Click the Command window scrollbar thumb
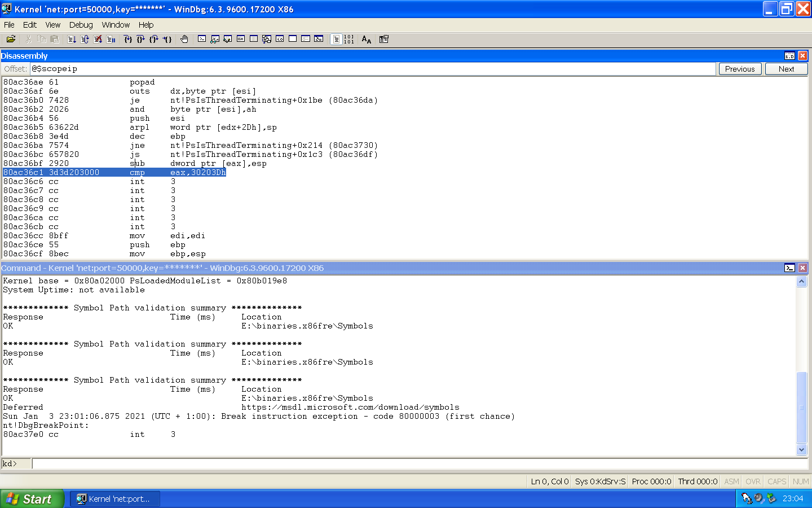The width and height of the screenshot is (812, 508). pyautogui.click(x=801, y=408)
